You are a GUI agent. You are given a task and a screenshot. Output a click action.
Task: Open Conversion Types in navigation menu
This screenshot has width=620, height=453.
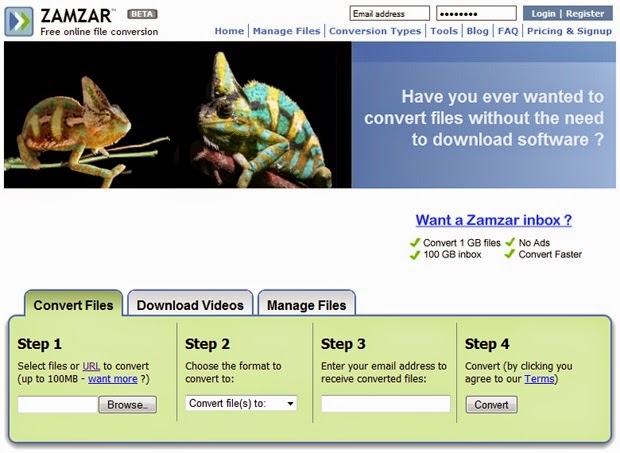[375, 31]
